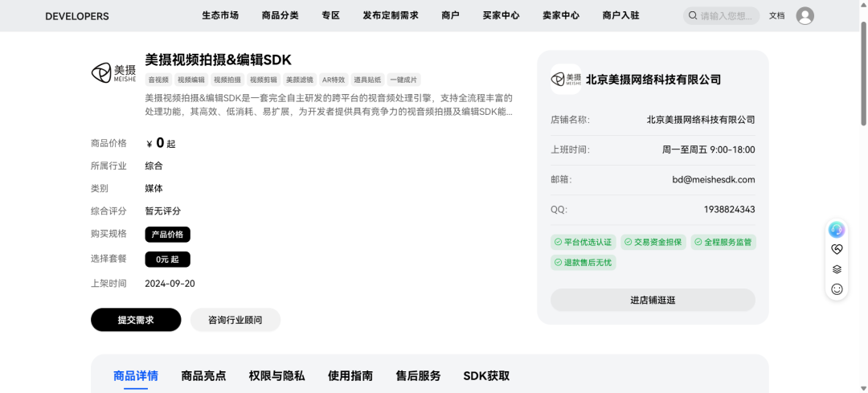Image resolution: width=868 pixels, height=393 pixels.
Task: Open 商品分类 navigation menu
Action: coord(280,15)
